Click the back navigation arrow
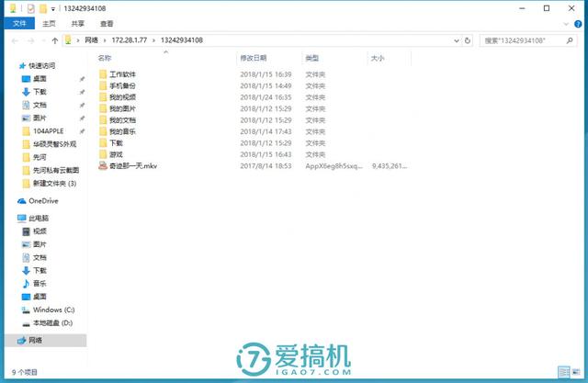Screen dimensions: 588x383 coord(15,40)
